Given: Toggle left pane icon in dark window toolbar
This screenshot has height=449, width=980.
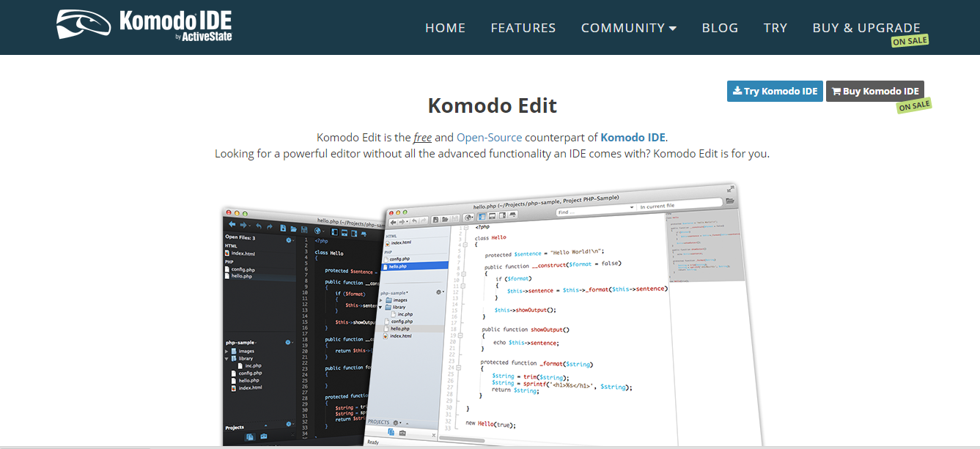Looking at the screenshot, I should (x=334, y=232).
